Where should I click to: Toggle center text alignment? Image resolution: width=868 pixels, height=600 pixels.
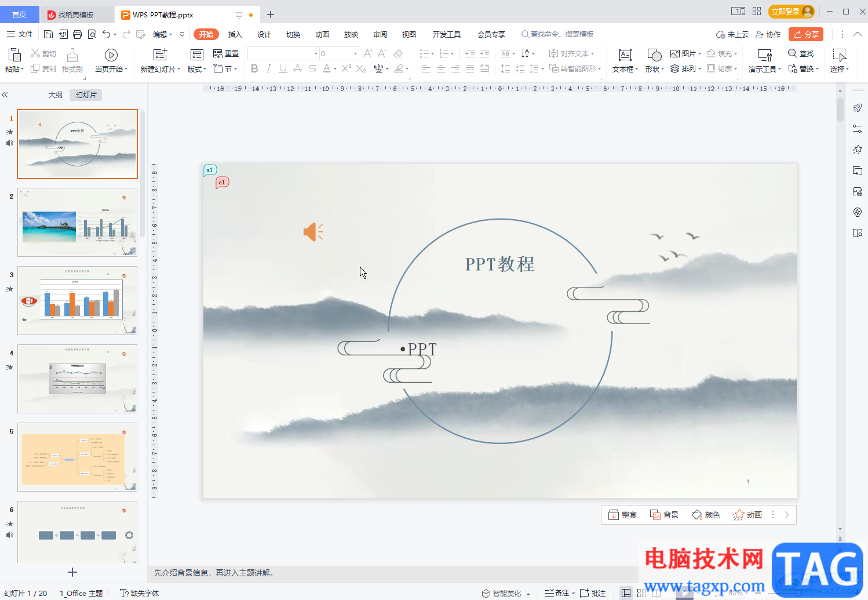441,68
